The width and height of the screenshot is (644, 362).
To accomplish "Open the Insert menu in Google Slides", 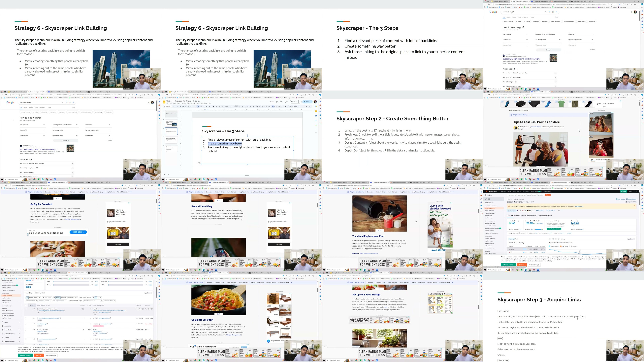I will pyautogui.click(x=179, y=103).
